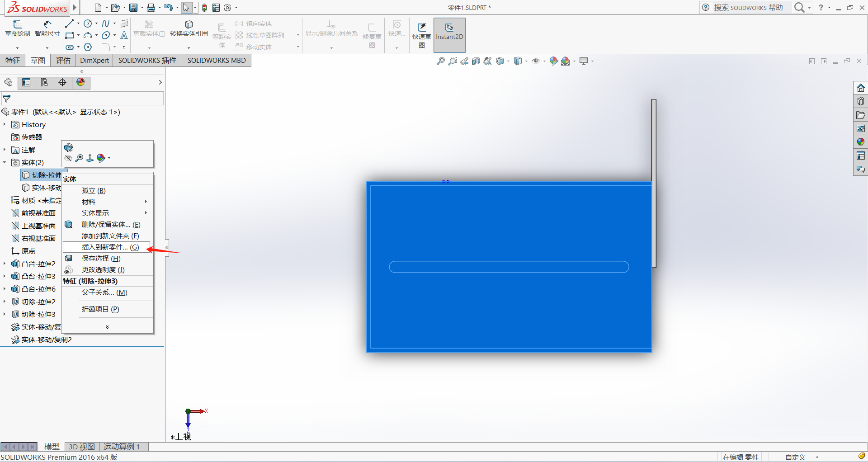Click Zoom to Selection in context toolbar
The height and width of the screenshot is (462, 868).
[x=79, y=158]
